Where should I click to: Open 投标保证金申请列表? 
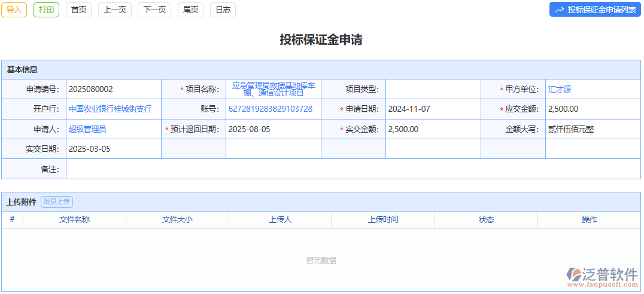[x=595, y=10]
